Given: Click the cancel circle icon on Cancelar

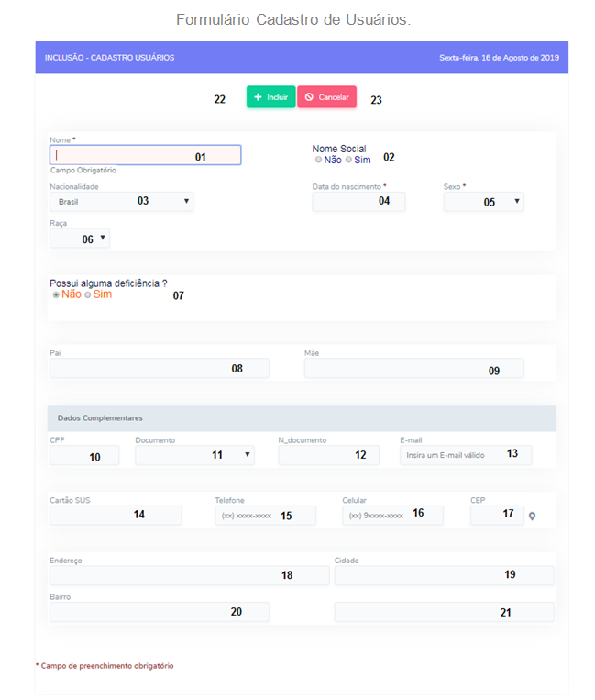Looking at the screenshot, I should point(309,97).
